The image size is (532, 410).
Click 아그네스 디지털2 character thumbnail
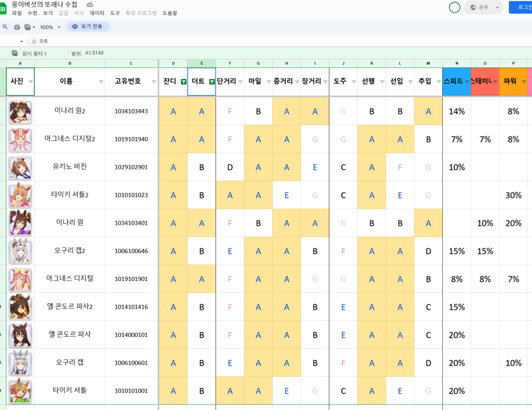[x=21, y=140]
